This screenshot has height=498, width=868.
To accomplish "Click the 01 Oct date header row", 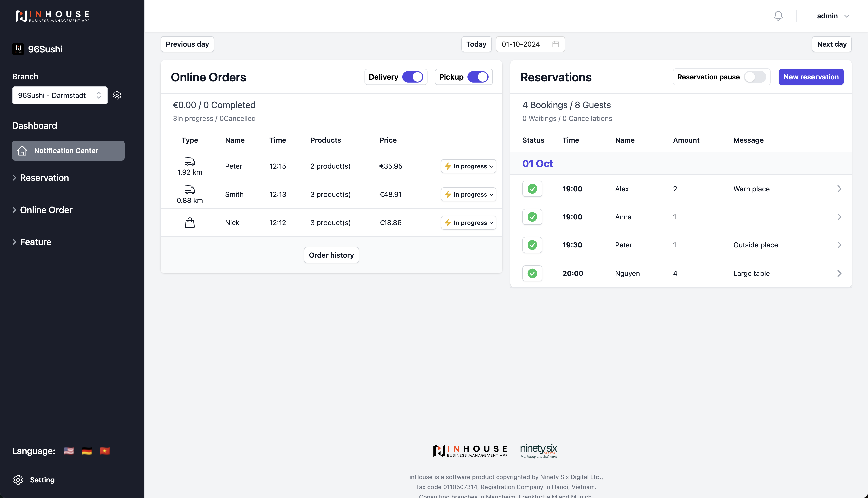I will tap(681, 163).
